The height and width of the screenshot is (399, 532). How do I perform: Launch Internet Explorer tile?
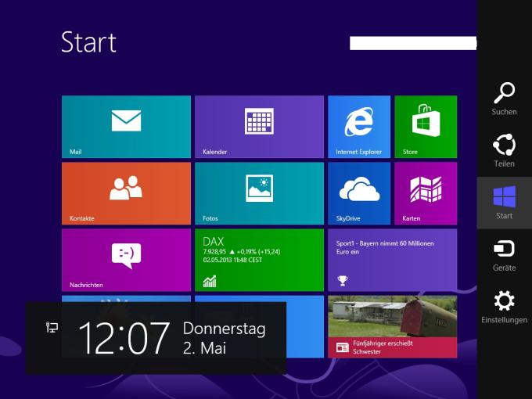pyautogui.click(x=359, y=127)
